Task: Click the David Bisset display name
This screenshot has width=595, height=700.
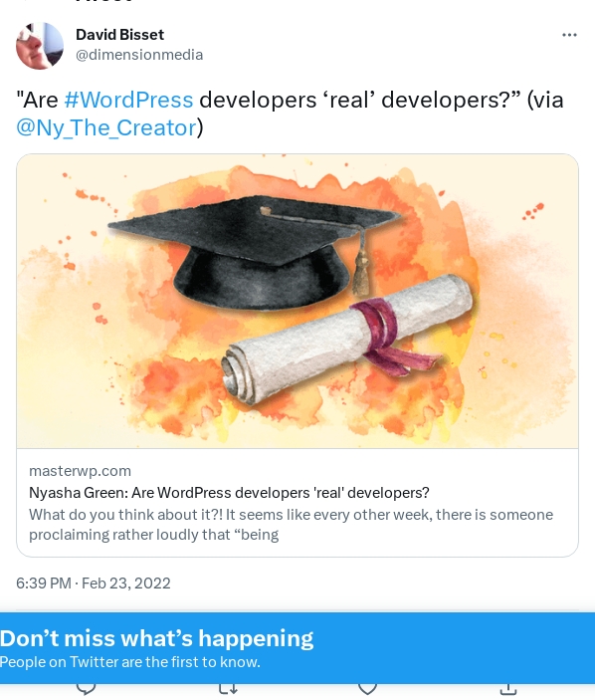Action: click(x=119, y=35)
